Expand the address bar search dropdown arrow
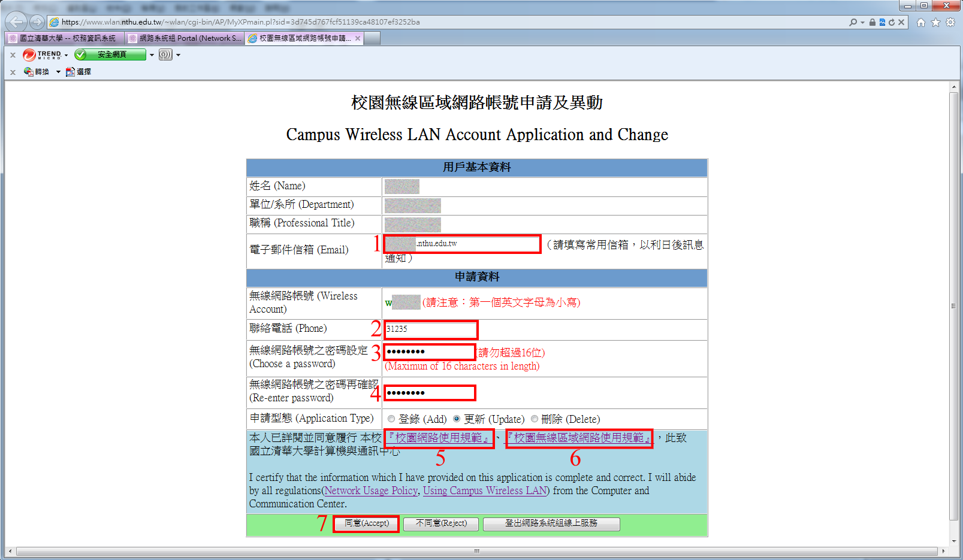The height and width of the screenshot is (560, 963). pos(862,22)
